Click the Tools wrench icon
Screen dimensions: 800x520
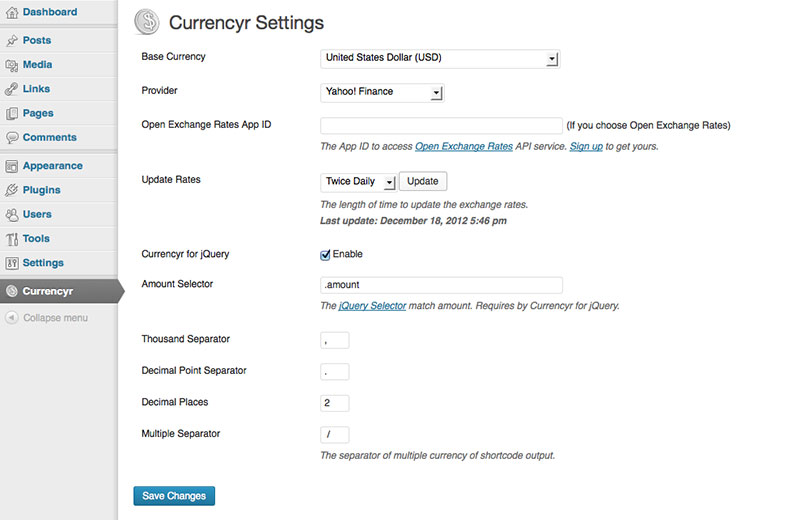click(12, 239)
